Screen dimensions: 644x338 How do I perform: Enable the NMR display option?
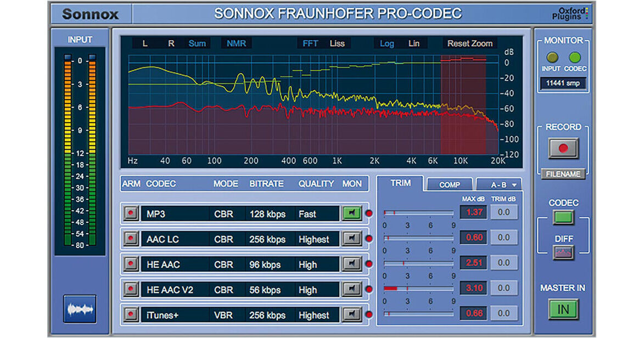236,43
